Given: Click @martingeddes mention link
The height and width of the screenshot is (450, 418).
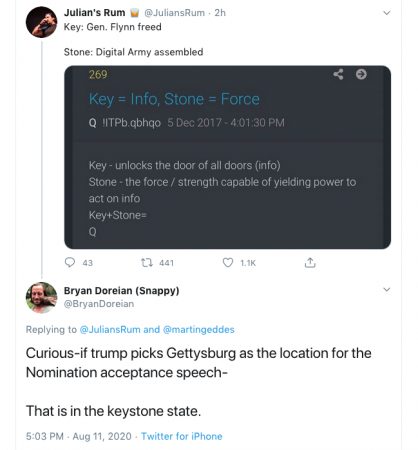Looking at the screenshot, I should coord(199,330).
